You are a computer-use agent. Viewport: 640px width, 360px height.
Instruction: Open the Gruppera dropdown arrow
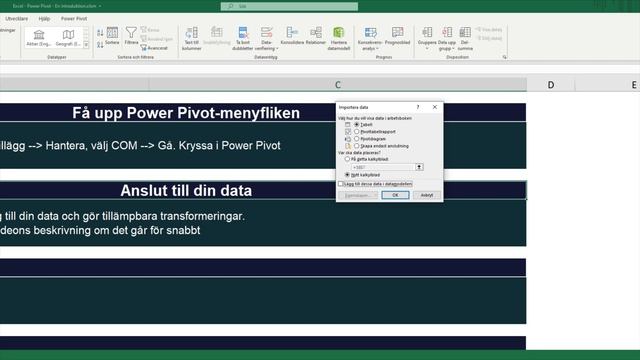(427, 48)
